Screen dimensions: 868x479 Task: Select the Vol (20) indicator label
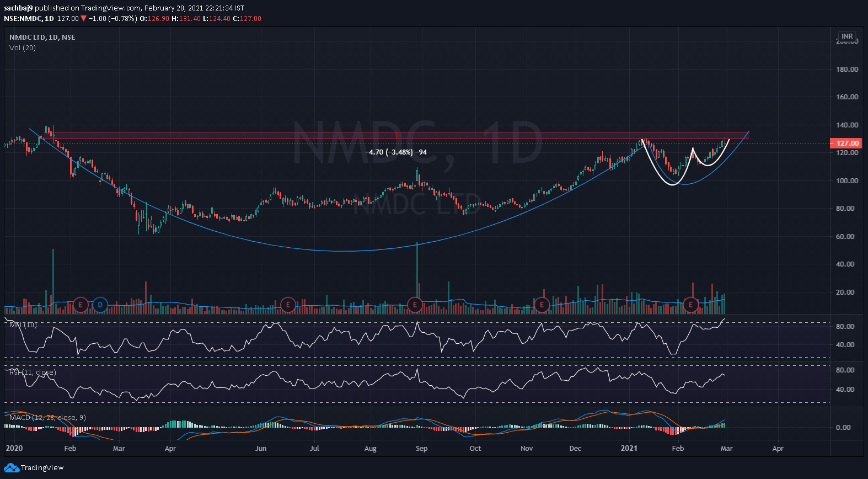click(x=23, y=47)
